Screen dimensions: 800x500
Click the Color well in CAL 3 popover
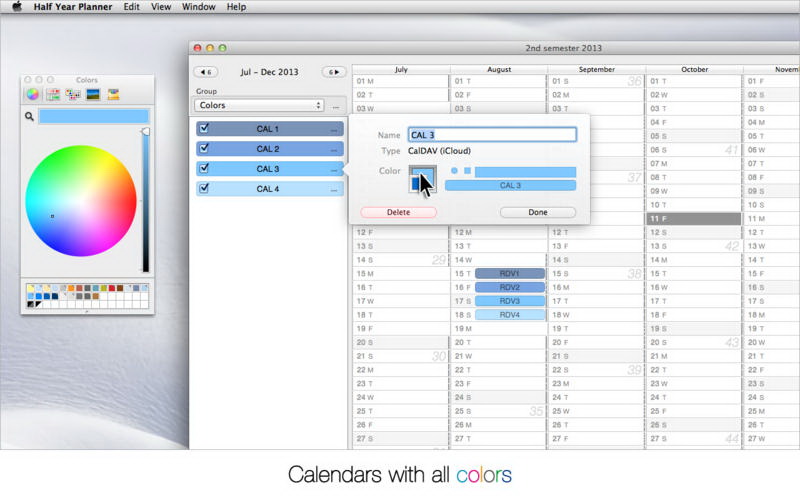pos(420,180)
